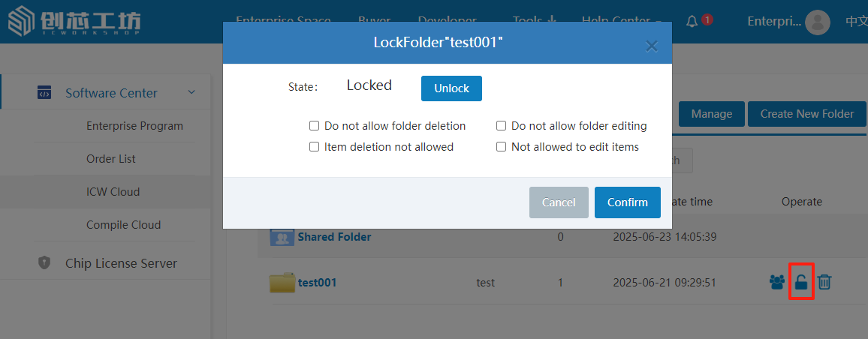Tick Item deletion not allowed checkbox

[315, 147]
